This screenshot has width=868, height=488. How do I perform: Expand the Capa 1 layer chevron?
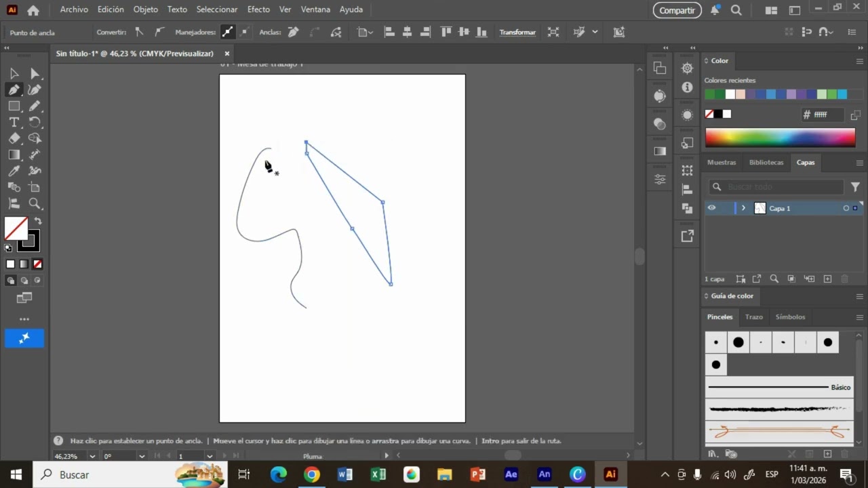point(743,208)
